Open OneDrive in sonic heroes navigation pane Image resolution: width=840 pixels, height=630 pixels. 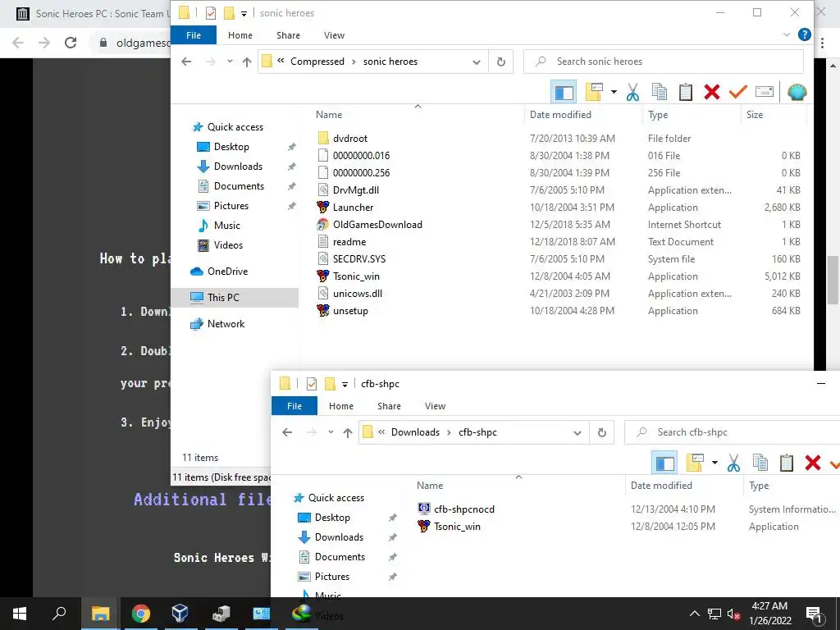(x=228, y=271)
